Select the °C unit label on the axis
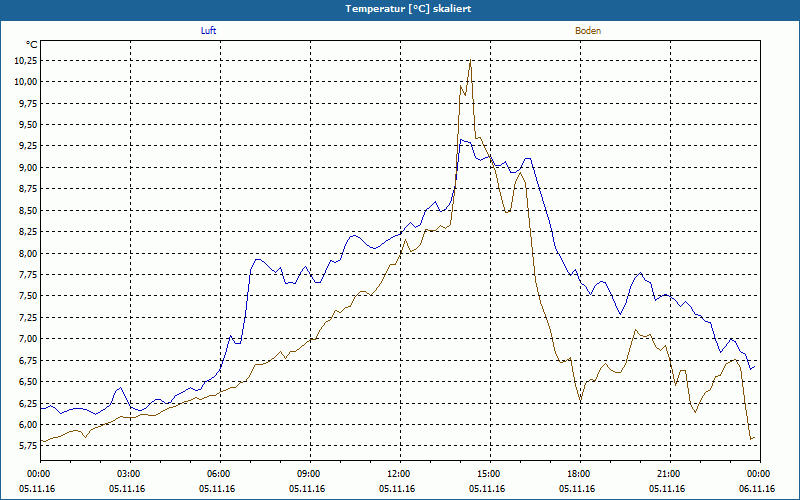800x500 pixels. (32, 45)
